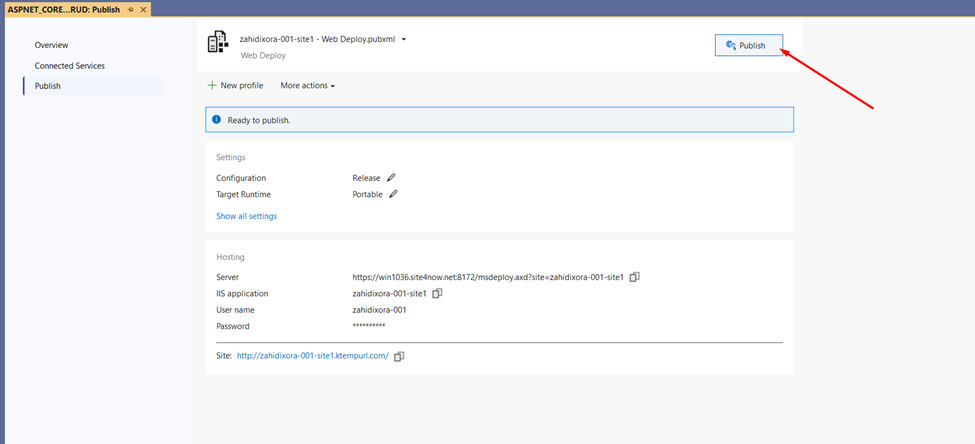Open the Connected Services section
Image resolution: width=975 pixels, height=444 pixels.
(69, 66)
